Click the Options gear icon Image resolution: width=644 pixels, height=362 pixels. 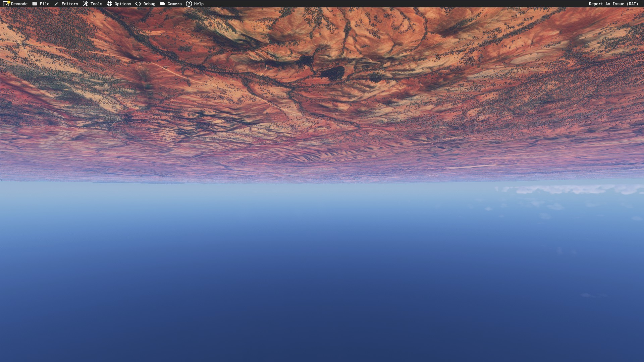pyautogui.click(x=109, y=4)
